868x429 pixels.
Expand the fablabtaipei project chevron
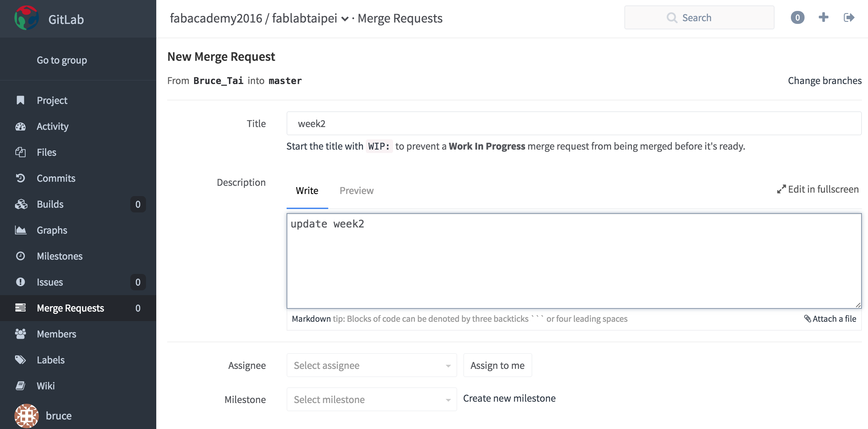click(x=345, y=19)
